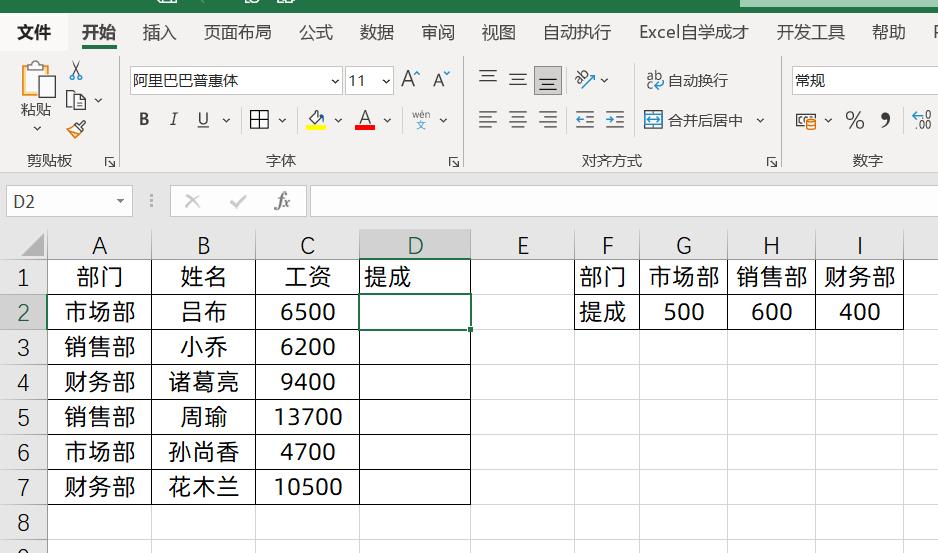Image resolution: width=938 pixels, height=553 pixels.
Task: Apply yellow fill color
Action: click(316, 120)
